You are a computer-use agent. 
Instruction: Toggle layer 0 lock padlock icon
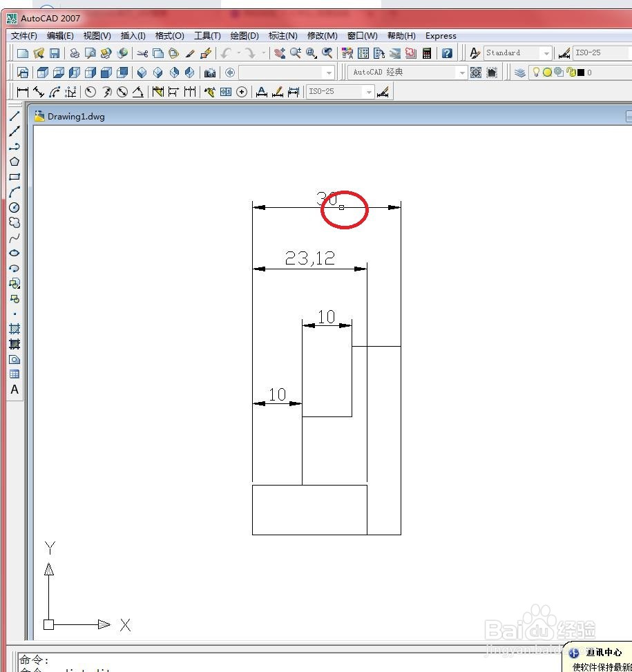click(571, 73)
